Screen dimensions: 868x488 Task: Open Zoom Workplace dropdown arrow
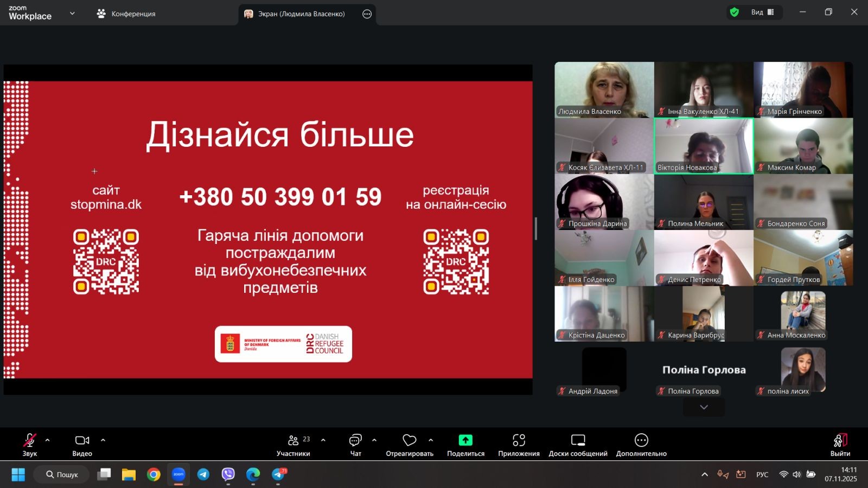(x=72, y=14)
